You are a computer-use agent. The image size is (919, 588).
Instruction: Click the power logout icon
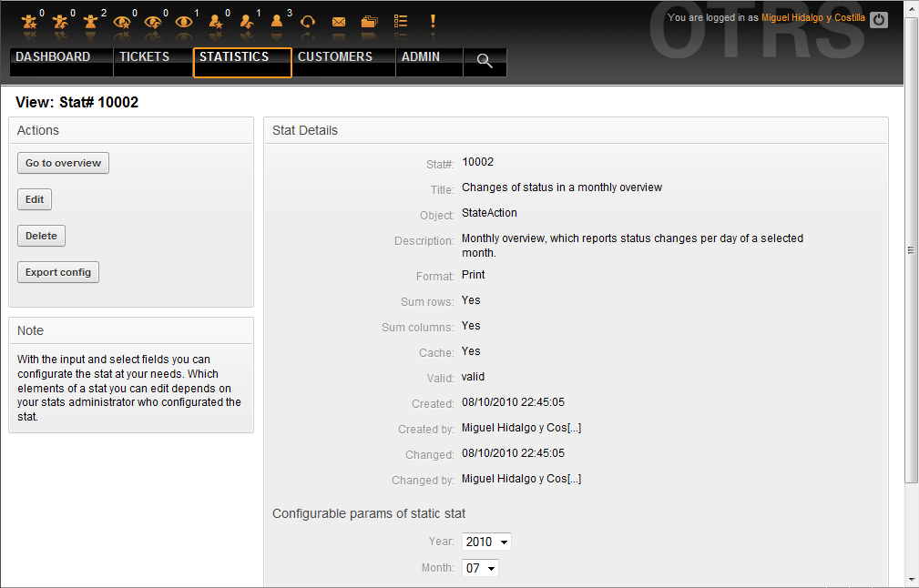pyautogui.click(x=878, y=19)
